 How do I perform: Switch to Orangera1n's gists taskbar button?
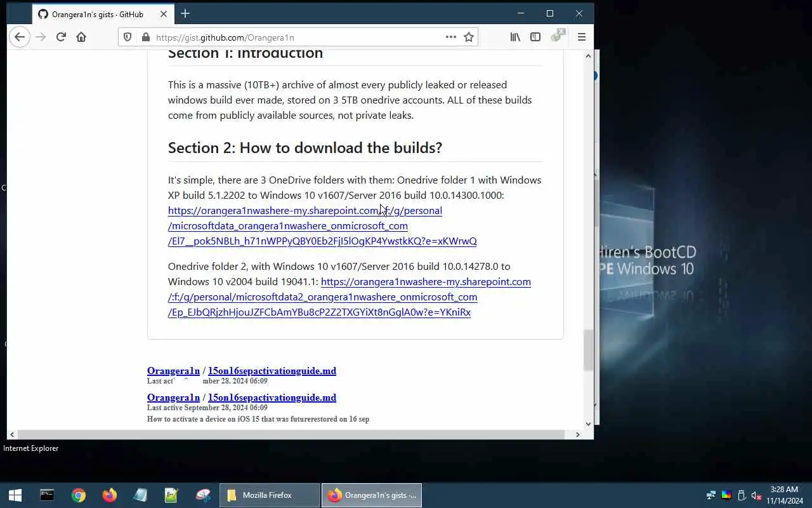tap(372, 495)
